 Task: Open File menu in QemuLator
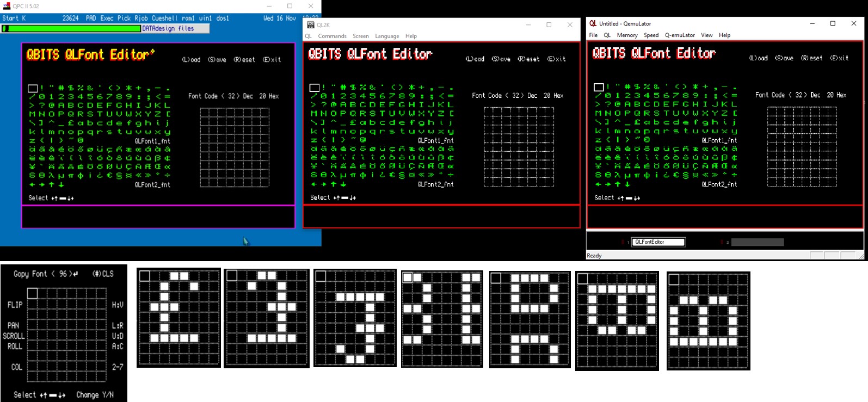pyautogui.click(x=593, y=35)
